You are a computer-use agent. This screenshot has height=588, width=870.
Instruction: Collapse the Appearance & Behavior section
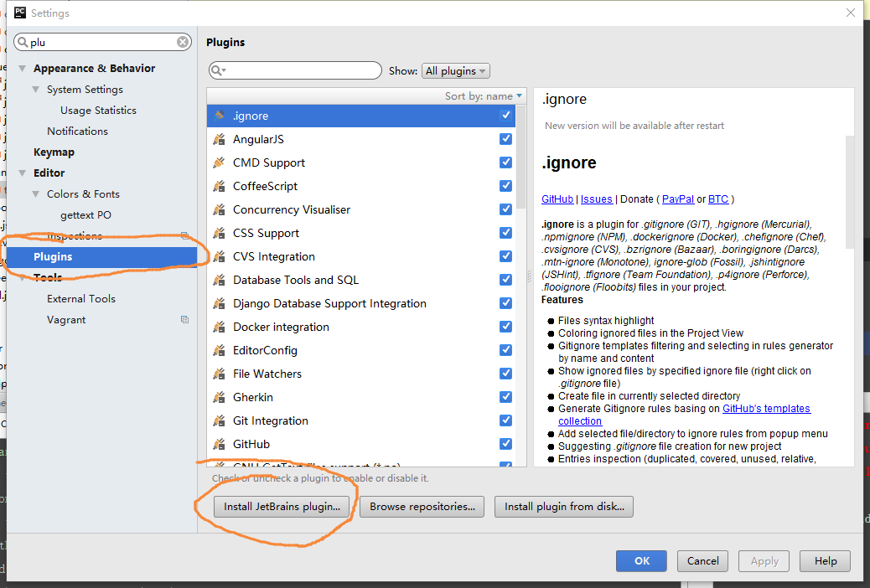[x=22, y=68]
